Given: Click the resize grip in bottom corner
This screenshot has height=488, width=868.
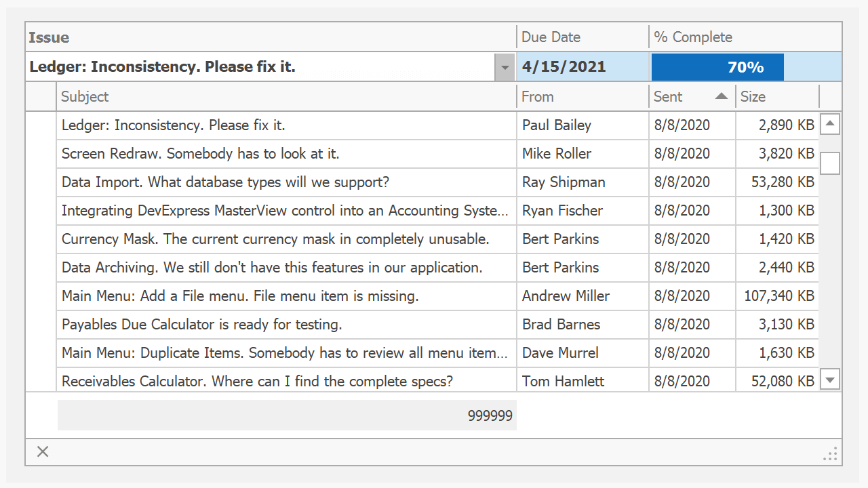Looking at the screenshot, I should pyautogui.click(x=830, y=454).
